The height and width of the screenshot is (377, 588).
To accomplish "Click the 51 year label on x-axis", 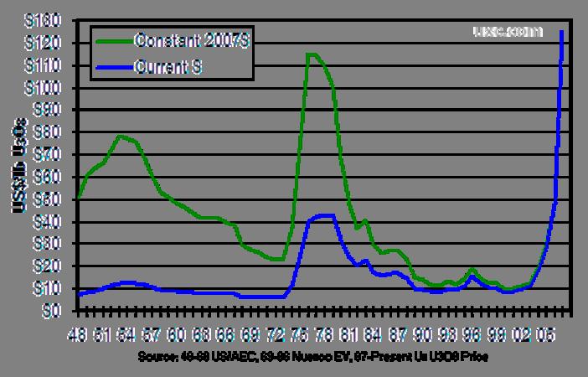I will coord(102,335).
